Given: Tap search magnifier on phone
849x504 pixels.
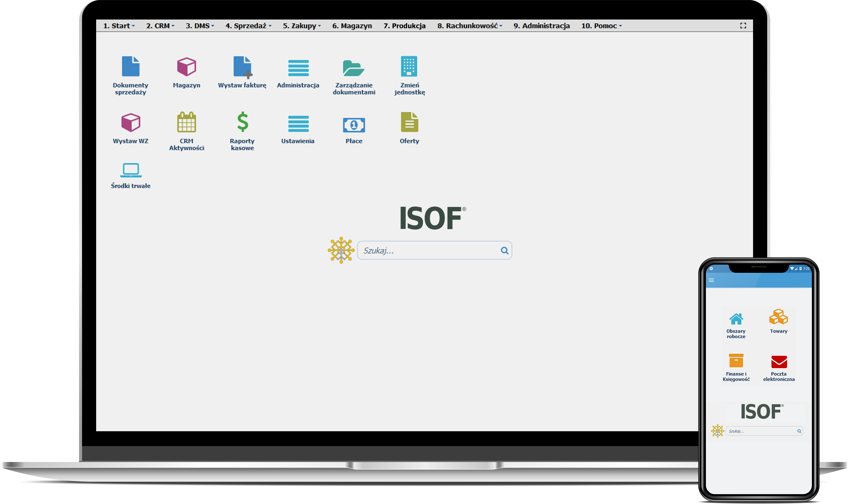Looking at the screenshot, I should [799, 431].
